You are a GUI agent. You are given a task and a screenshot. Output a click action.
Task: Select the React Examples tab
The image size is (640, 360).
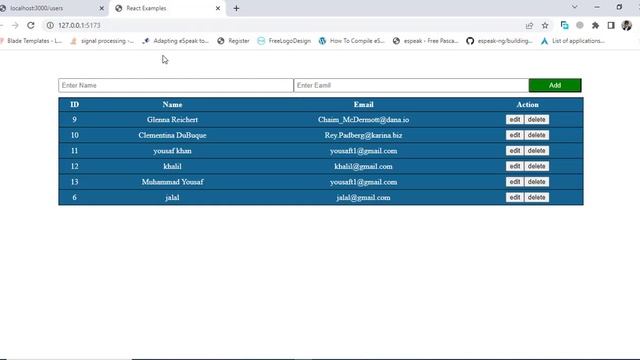[167, 8]
